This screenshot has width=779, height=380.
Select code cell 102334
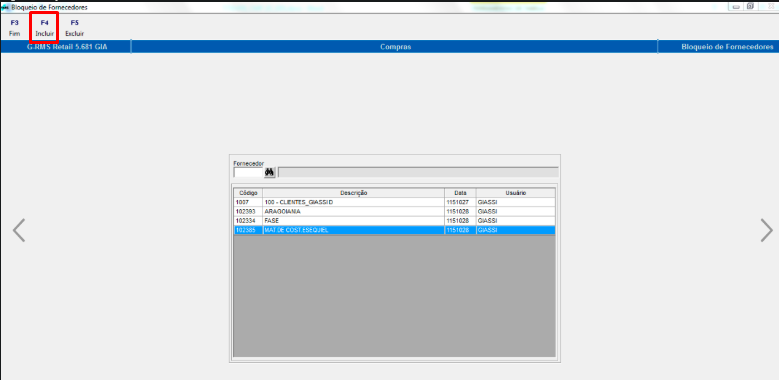(248, 221)
